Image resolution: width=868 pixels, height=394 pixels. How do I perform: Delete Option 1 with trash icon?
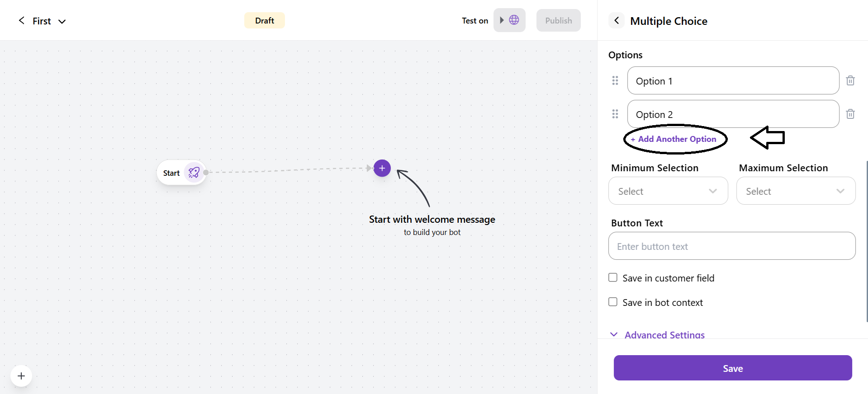click(x=850, y=80)
